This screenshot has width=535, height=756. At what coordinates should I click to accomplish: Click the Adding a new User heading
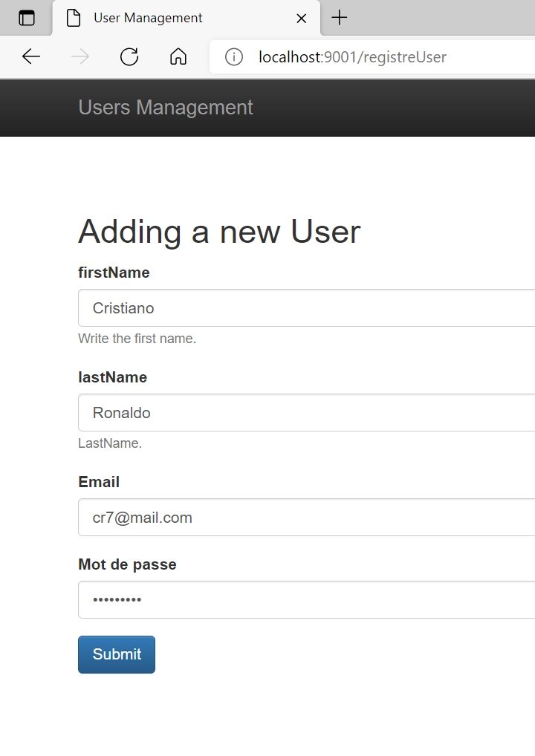218,231
